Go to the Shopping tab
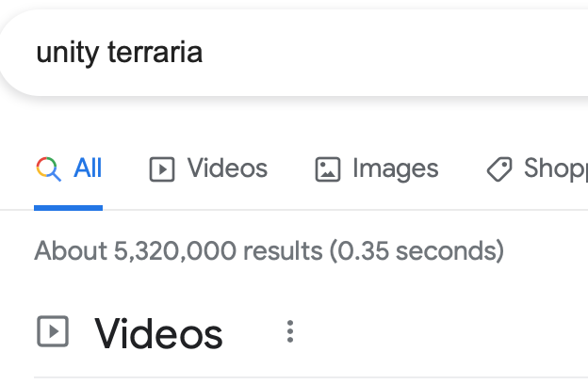 555,169
